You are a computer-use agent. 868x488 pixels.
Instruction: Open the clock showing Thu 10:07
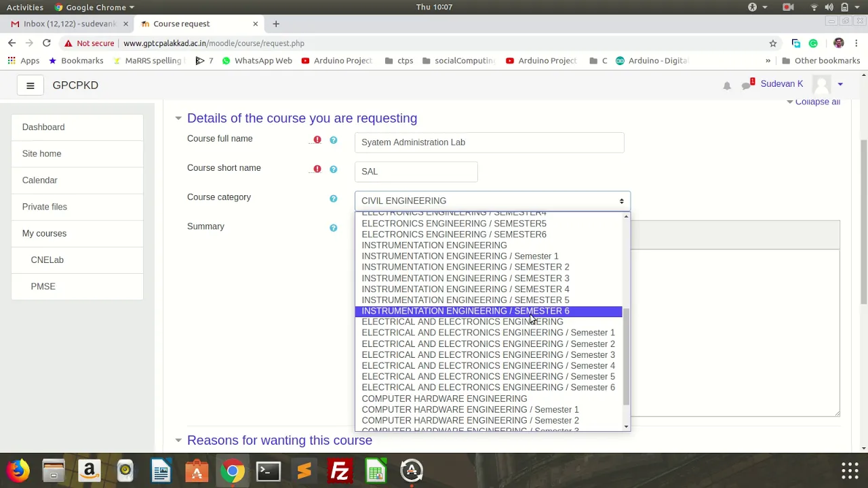click(434, 7)
